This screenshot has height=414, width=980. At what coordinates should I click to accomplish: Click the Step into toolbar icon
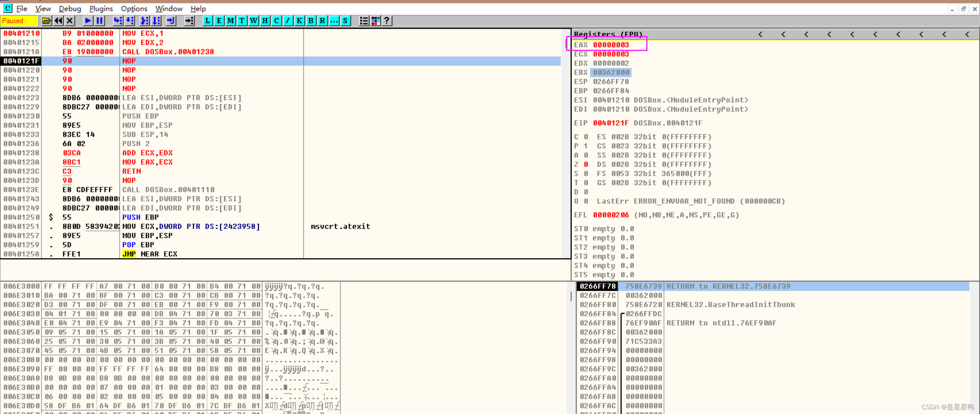118,21
